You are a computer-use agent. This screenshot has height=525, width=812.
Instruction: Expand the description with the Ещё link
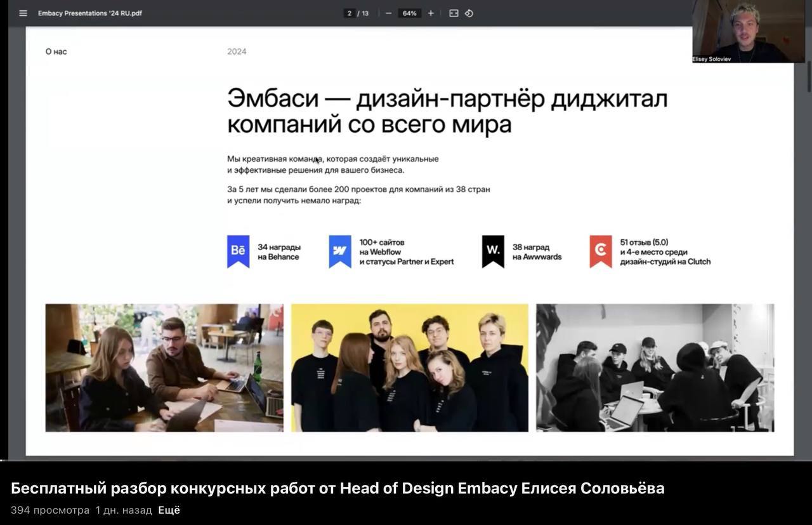click(169, 510)
